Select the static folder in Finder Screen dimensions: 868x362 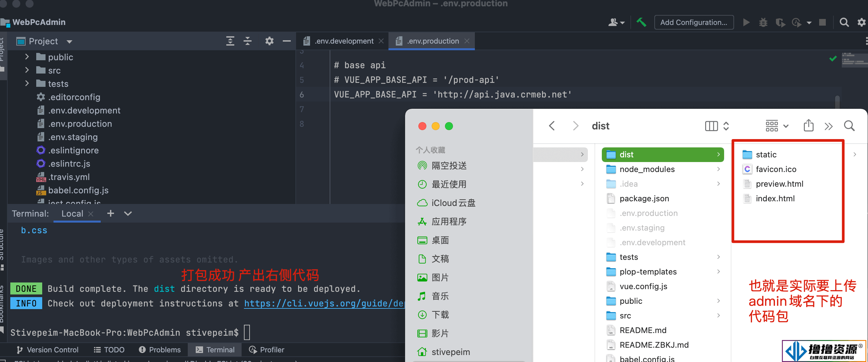(760, 154)
